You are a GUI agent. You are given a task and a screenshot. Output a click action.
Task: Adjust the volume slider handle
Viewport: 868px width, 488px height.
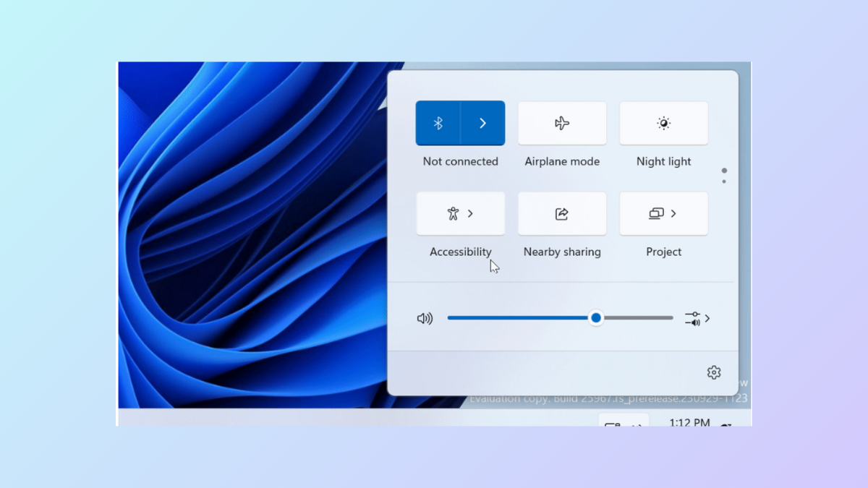pos(595,318)
